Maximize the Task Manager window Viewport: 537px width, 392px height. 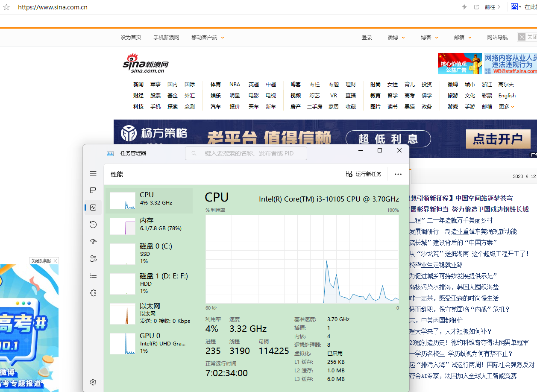point(380,151)
